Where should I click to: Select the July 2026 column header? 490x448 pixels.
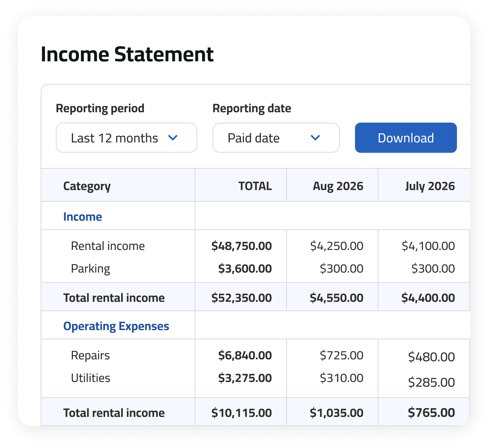click(x=430, y=186)
